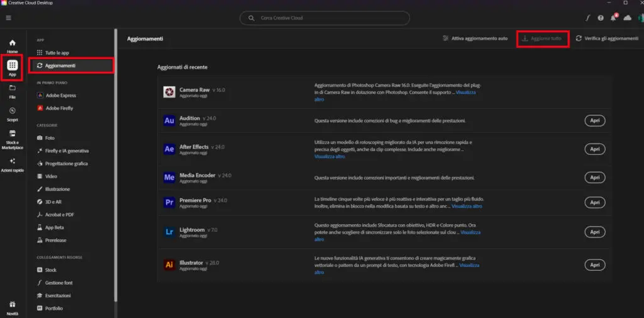Select Acrobat e PDF category
644x318 pixels.
click(55, 215)
